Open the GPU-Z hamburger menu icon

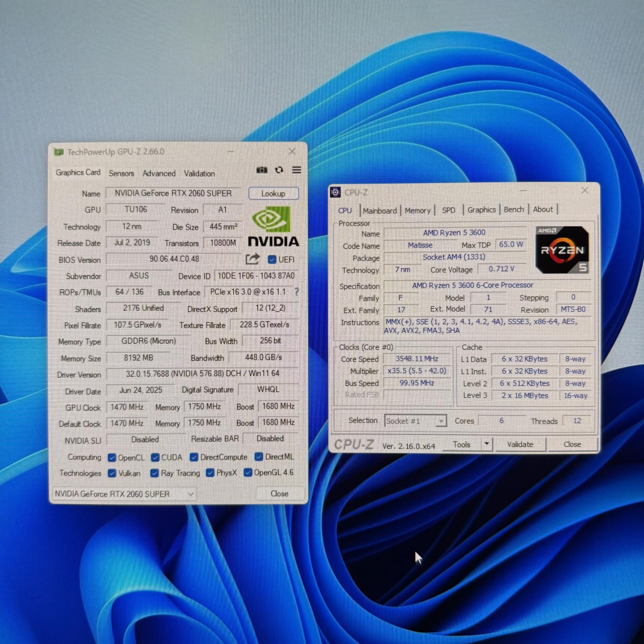click(297, 170)
